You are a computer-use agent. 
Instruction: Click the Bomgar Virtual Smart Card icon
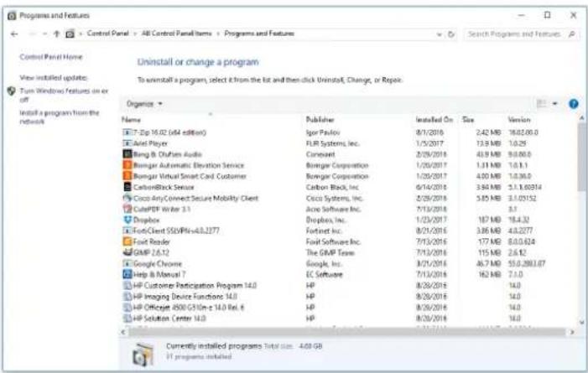pos(127,176)
